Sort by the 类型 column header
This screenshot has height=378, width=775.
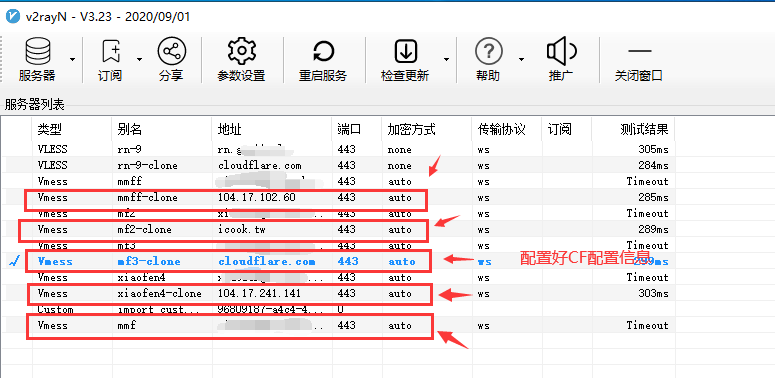pos(72,129)
